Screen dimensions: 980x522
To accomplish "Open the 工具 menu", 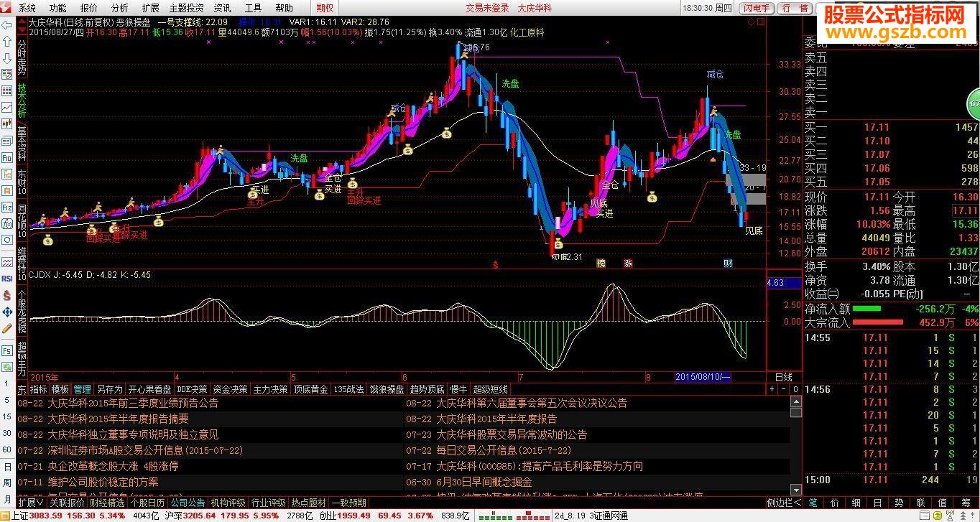I will (253, 8).
